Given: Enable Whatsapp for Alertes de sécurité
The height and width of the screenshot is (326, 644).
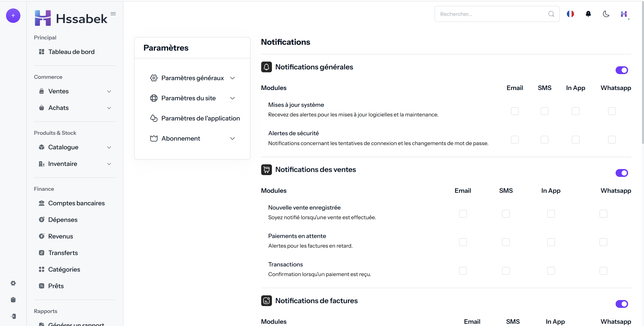Looking at the screenshot, I should (612, 139).
